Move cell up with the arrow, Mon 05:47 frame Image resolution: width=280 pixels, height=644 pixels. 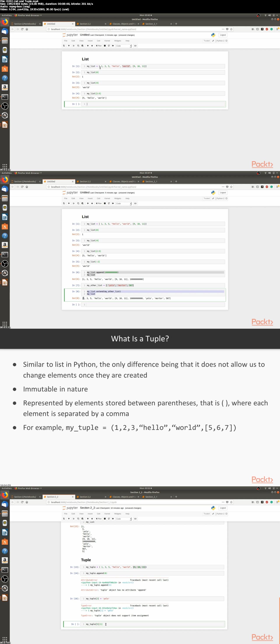(88, 203)
